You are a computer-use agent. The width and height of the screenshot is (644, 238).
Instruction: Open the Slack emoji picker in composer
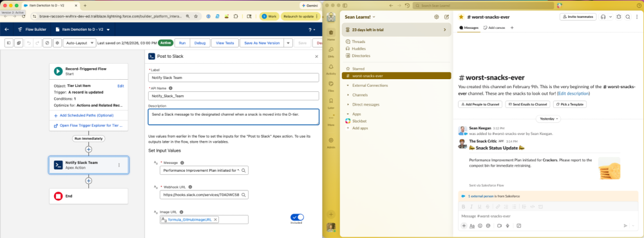click(480, 225)
